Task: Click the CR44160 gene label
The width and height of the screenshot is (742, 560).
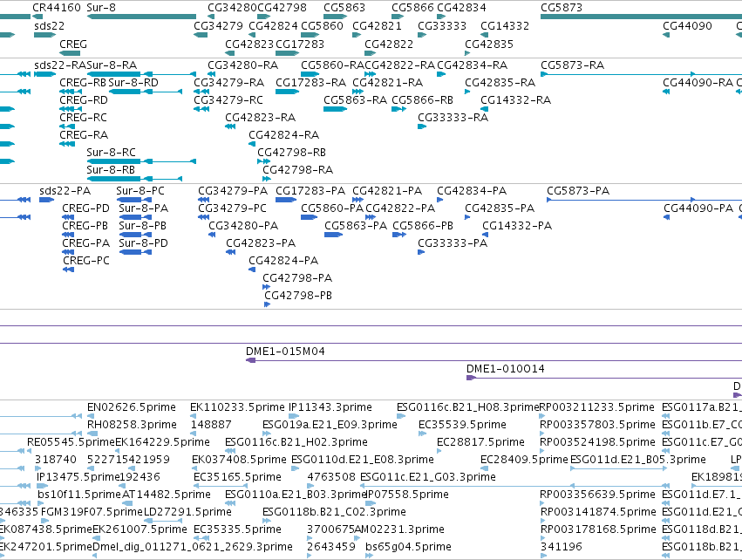Action: (x=57, y=8)
